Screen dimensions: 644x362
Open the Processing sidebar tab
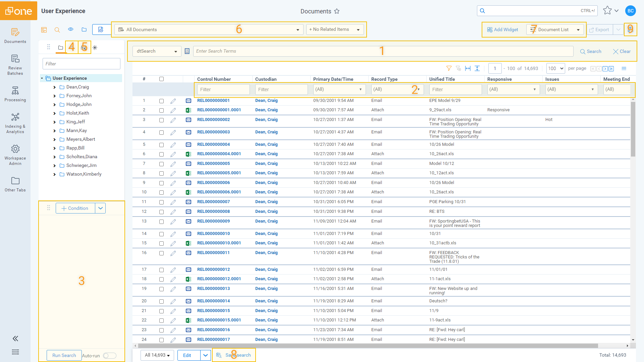pyautogui.click(x=15, y=94)
